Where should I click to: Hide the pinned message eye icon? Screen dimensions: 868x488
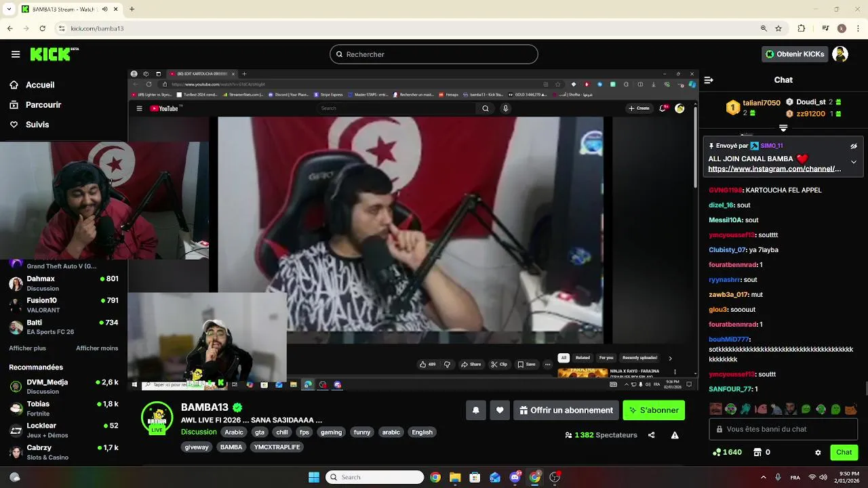tap(854, 146)
